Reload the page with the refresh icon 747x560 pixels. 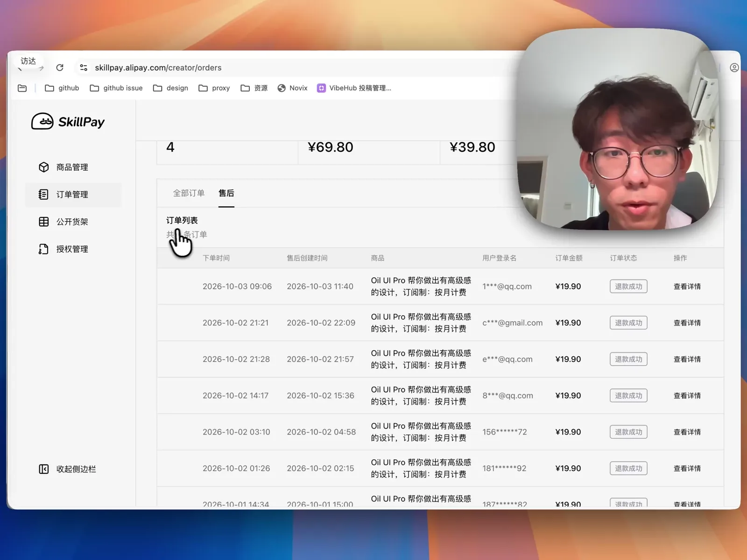coord(60,68)
